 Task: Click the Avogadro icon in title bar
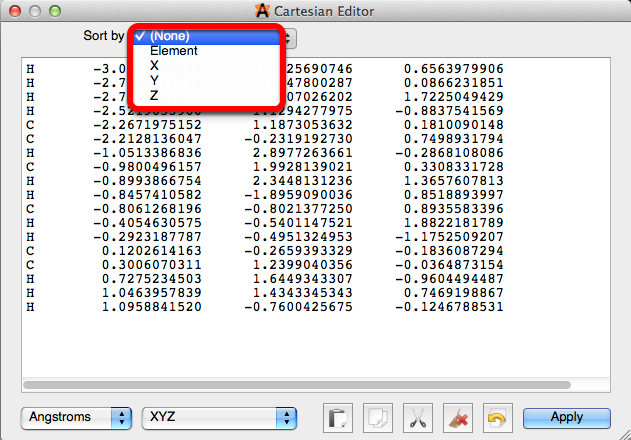point(262,11)
